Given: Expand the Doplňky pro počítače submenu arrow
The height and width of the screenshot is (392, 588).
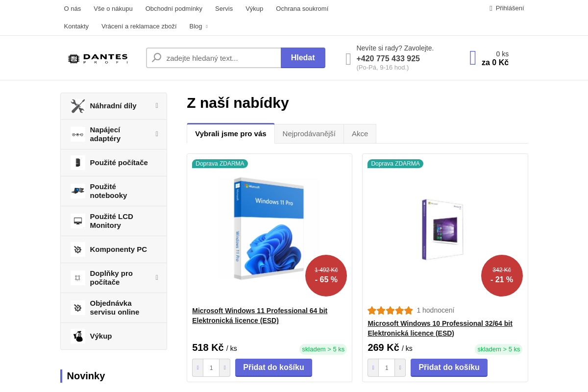Looking at the screenshot, I should click(157, 277).
